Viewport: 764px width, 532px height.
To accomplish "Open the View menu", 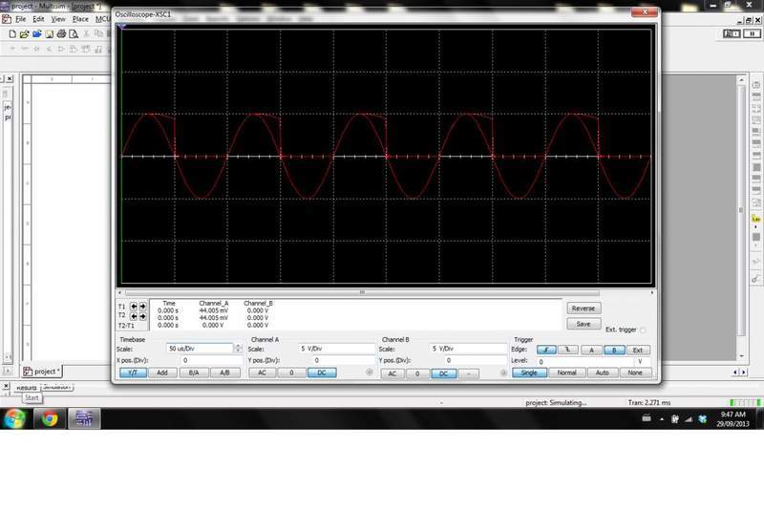I will click(x=58, y=19).
